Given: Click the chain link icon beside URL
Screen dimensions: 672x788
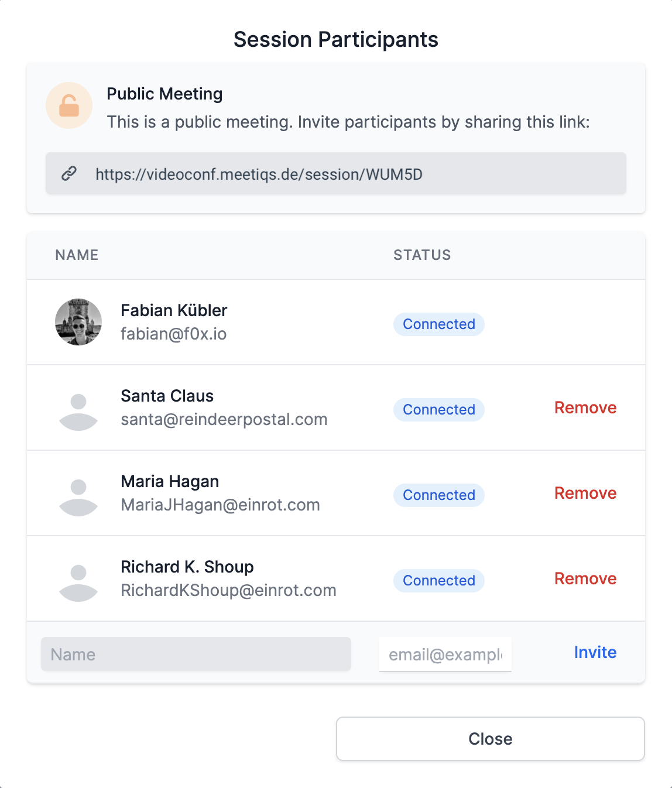Looking at the screenshot, I should (x=69, y=174).
